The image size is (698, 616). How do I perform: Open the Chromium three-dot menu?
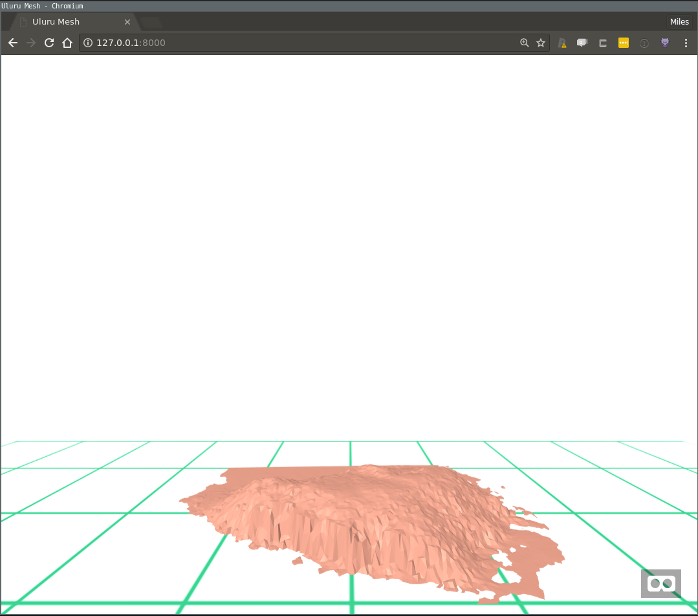[686, 43]
